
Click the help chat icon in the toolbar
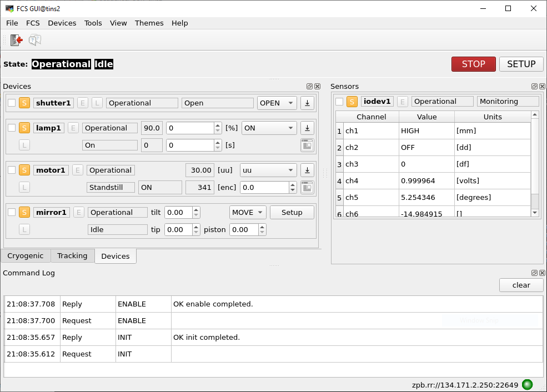[35, 40]
